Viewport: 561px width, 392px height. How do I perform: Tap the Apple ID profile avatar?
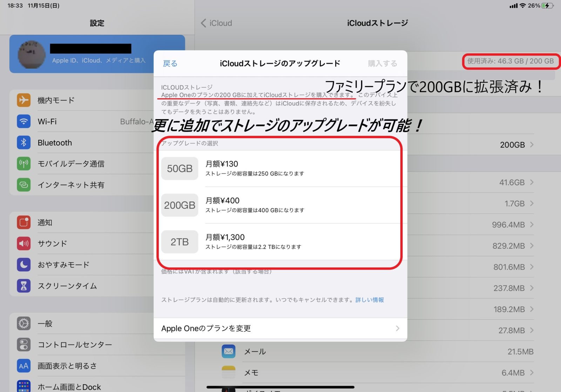point(32,54)
